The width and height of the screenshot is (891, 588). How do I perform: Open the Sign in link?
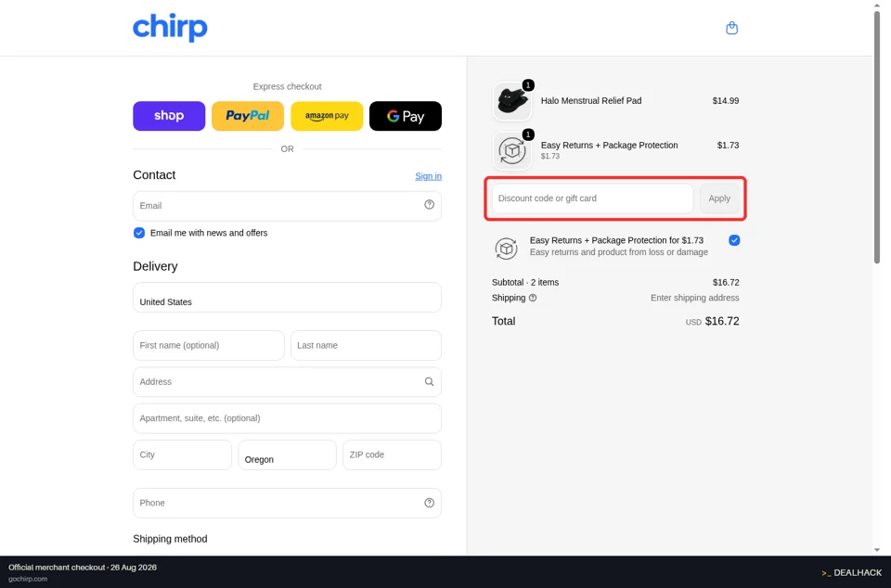click(428, 176)
